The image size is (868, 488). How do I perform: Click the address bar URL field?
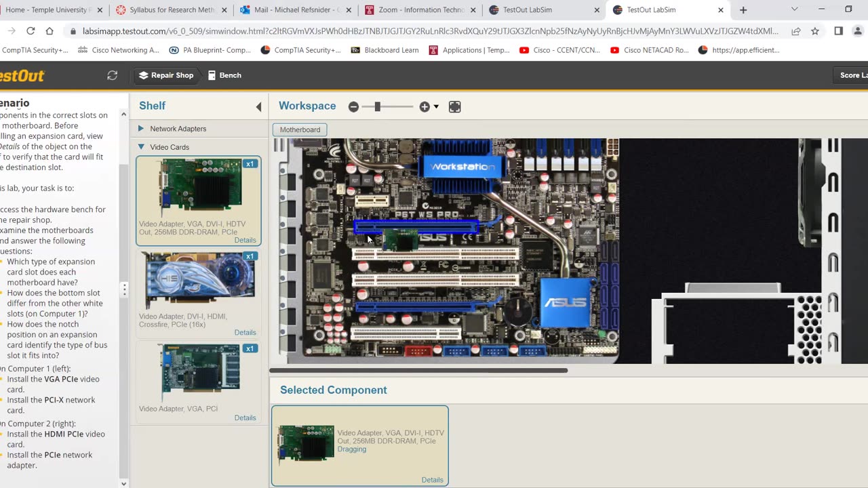pos(430,31)
